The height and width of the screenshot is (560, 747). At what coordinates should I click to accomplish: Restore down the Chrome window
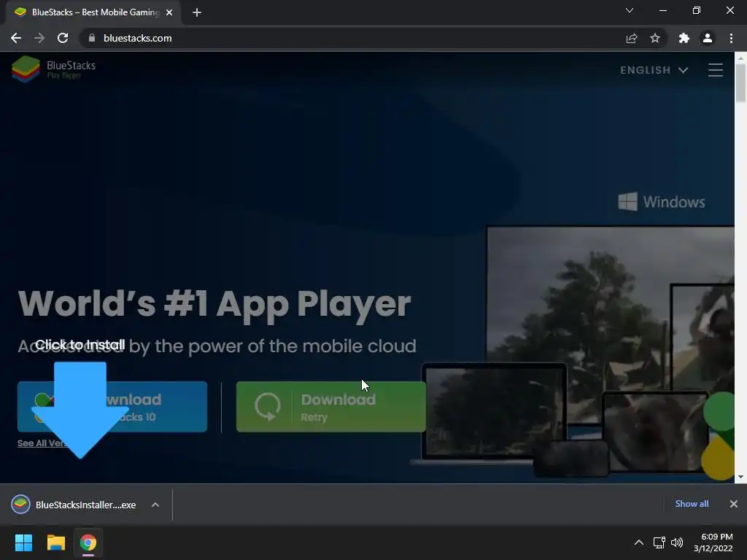697,10
